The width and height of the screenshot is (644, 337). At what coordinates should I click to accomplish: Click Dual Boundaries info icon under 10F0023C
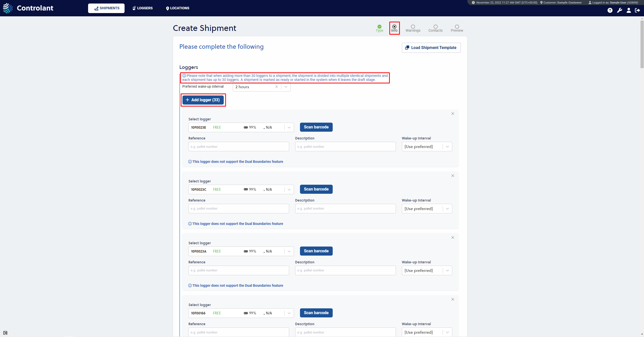point(190,224)
